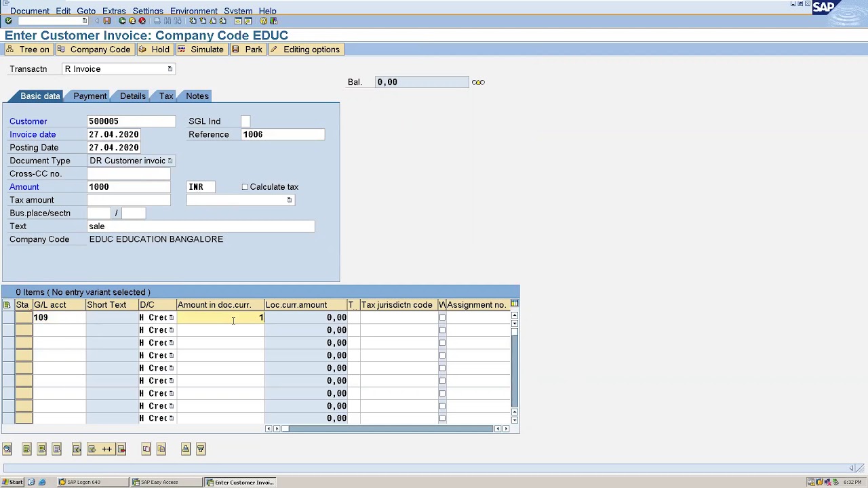The width and height of the screenshot is (868, 488).
Task: Click the Copy line icon below grid
Action: [x=146, y=449]
